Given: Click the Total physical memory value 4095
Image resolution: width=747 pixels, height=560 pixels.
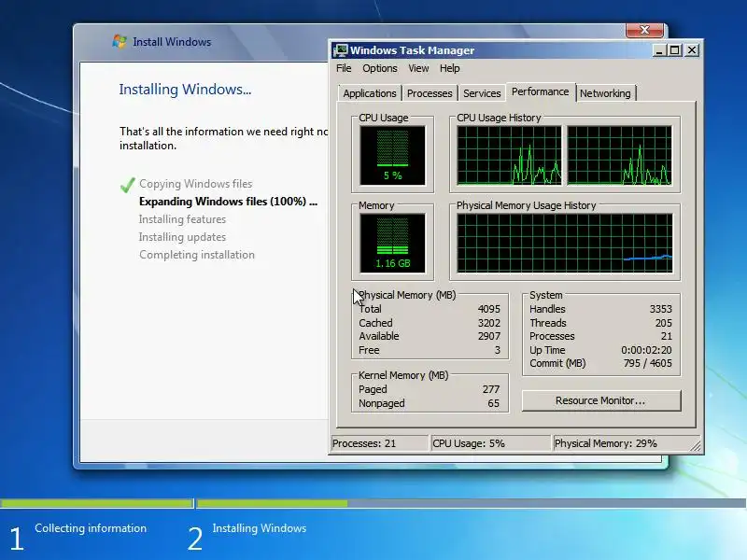Looking at the screenshot, I should point(488,309).
